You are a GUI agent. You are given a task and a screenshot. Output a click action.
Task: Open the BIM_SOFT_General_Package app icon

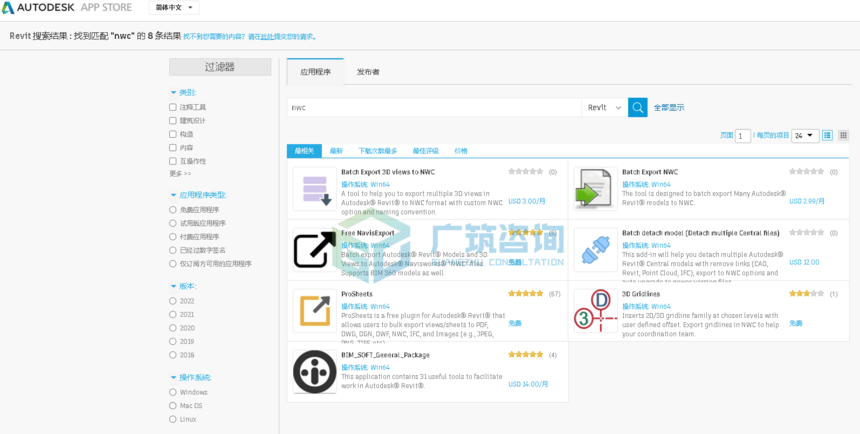(315, 372)
